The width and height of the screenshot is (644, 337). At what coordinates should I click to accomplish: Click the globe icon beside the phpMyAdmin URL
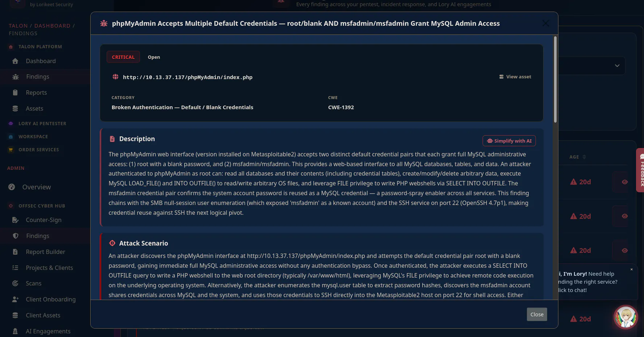point(115,77)
